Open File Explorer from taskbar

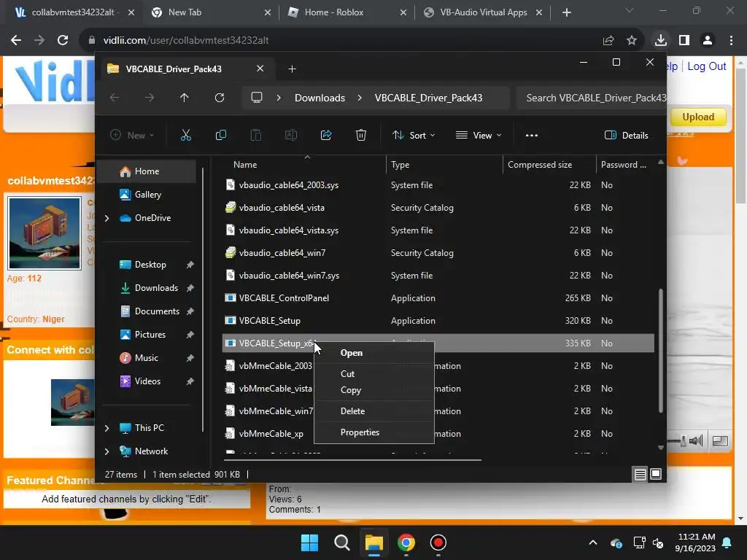click(374, 542)
